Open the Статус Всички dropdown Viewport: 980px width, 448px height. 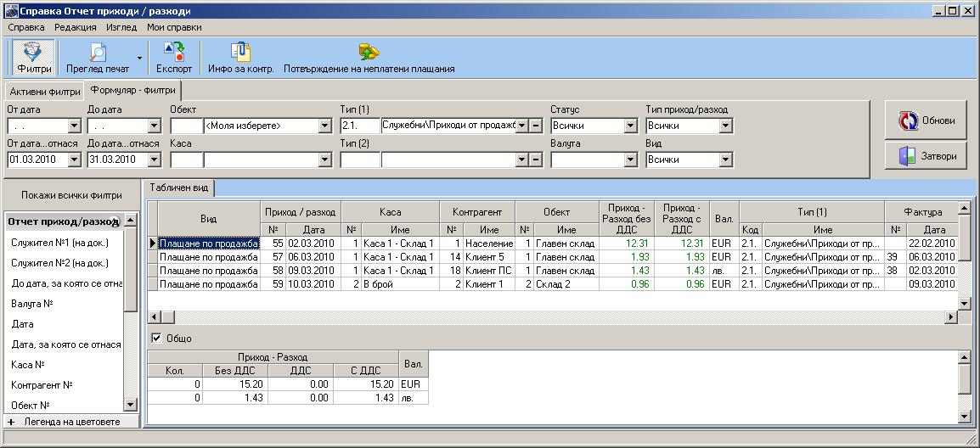(x=630, y=126)
